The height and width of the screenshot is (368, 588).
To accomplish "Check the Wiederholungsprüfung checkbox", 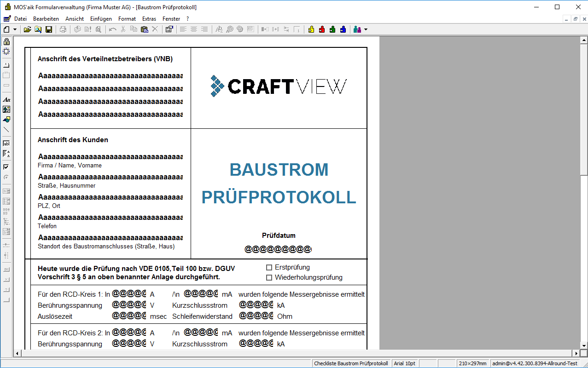I will click(x=269, y=277).
